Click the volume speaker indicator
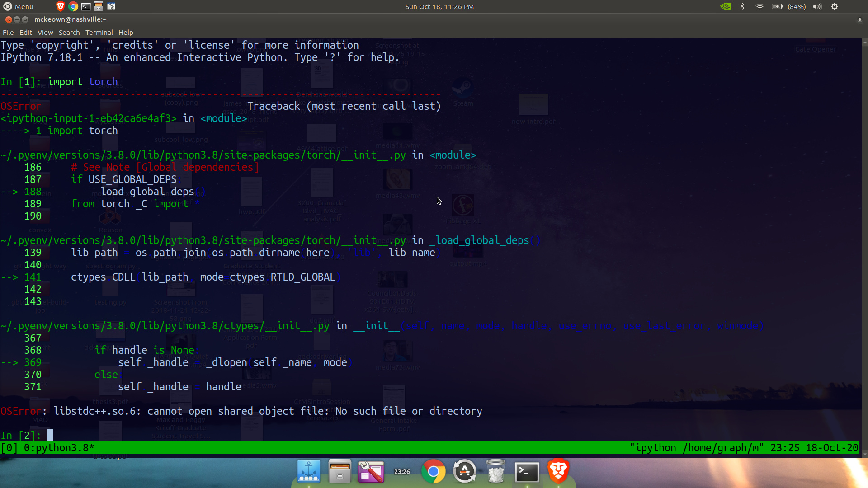The width and height of the screenshot is (868, 488). pos(817,6)
